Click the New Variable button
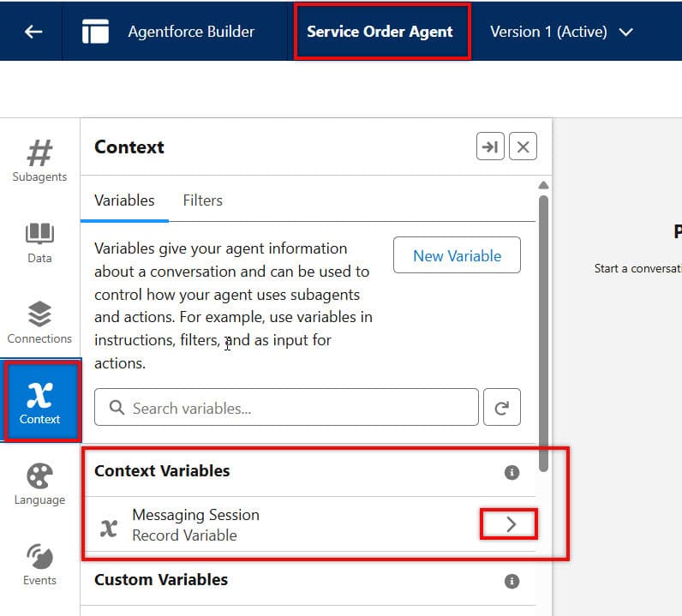The height and width of the screenshot is (616, 682). click(458, 255)
